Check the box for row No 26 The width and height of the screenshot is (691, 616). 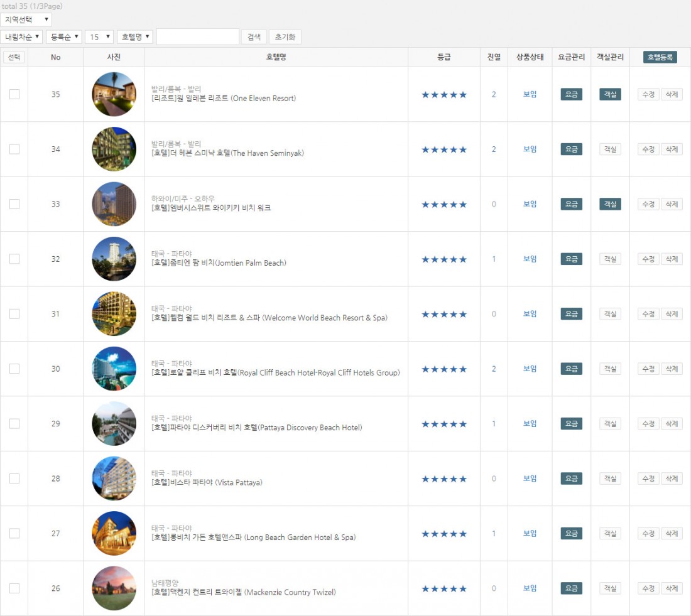tap(14, 588)
